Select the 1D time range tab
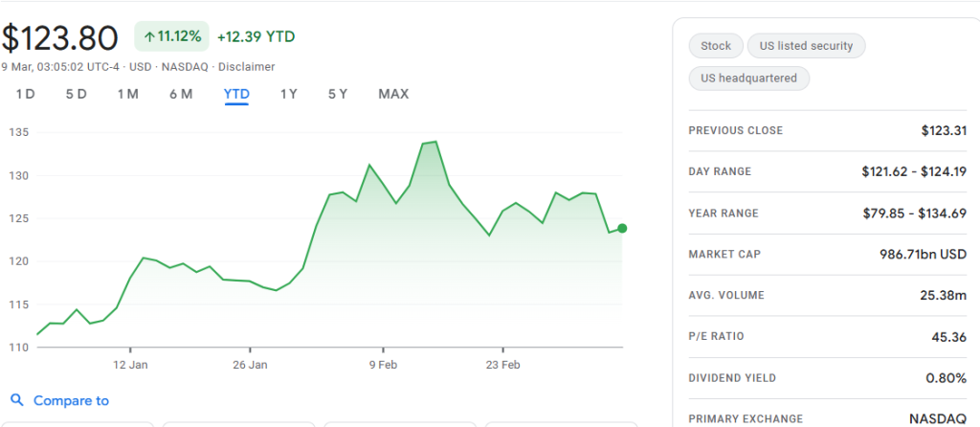This screenshot has width=980, height=427. click(x=26, y=95)
